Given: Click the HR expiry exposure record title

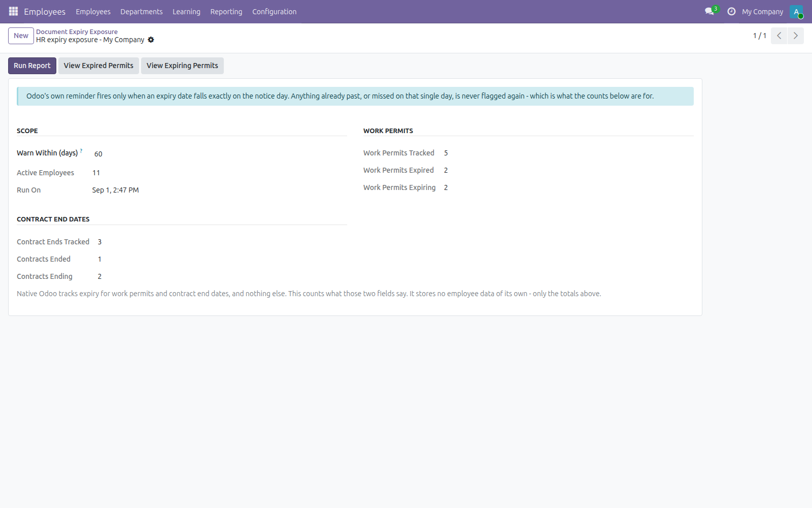Looking at the screenshot, I should [90, 40].
